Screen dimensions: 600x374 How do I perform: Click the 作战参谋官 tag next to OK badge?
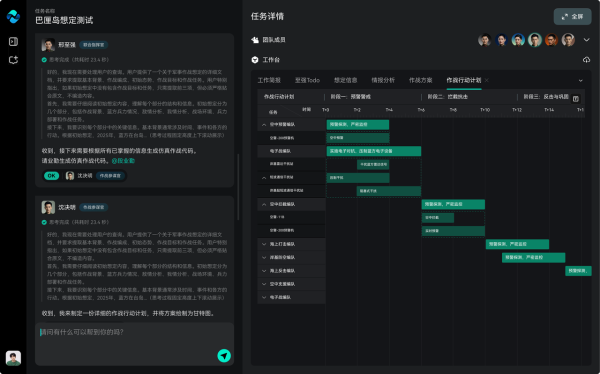click(x=110, y=176)
